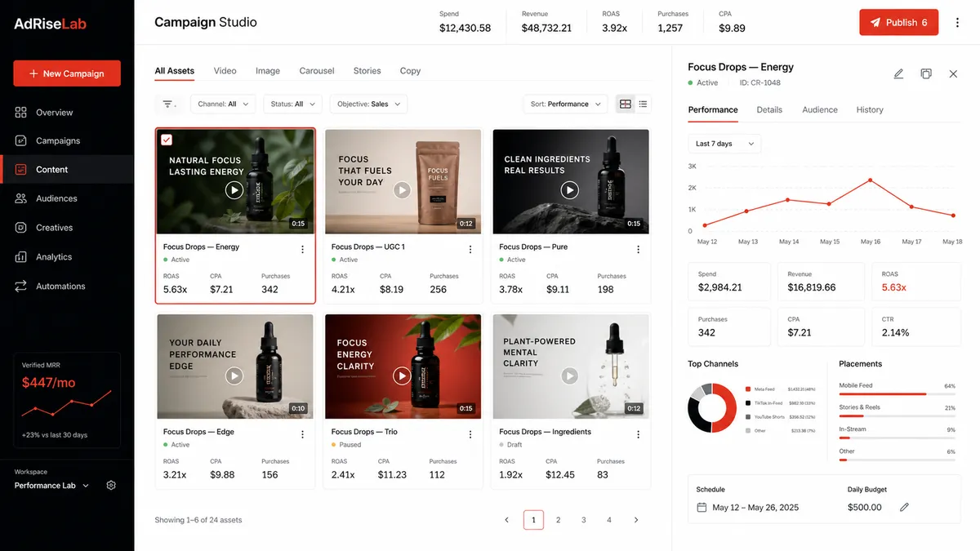The width and height of the screenshot is (980, 551).
Task: Open Creatives sidebar icon
Action: [x=21, y=228]
